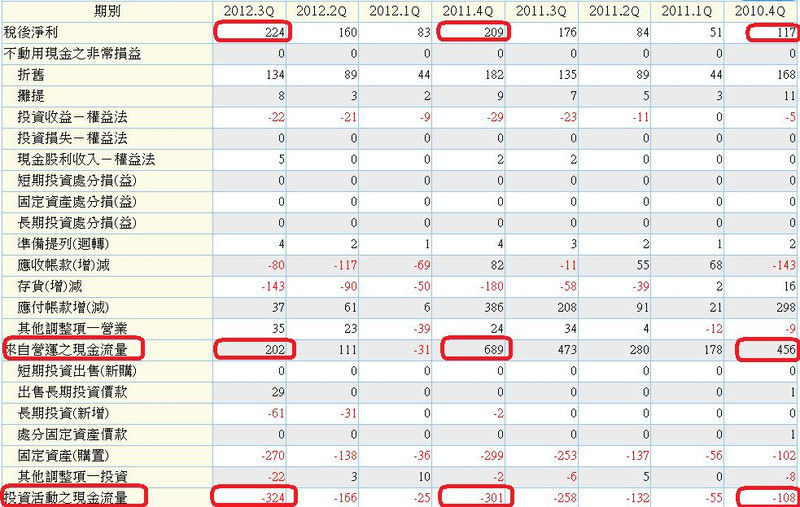Click the 攤提 row label

(x=31, y=96)
